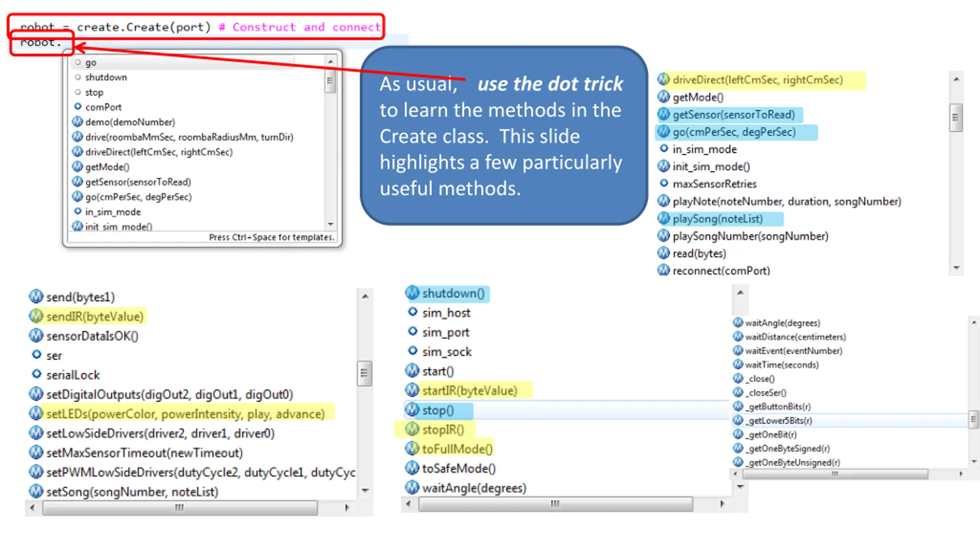Screen dimensions: 980x551
Task: Click the middle list horizontal scrollbar left arrow
Action: point(408,504)
